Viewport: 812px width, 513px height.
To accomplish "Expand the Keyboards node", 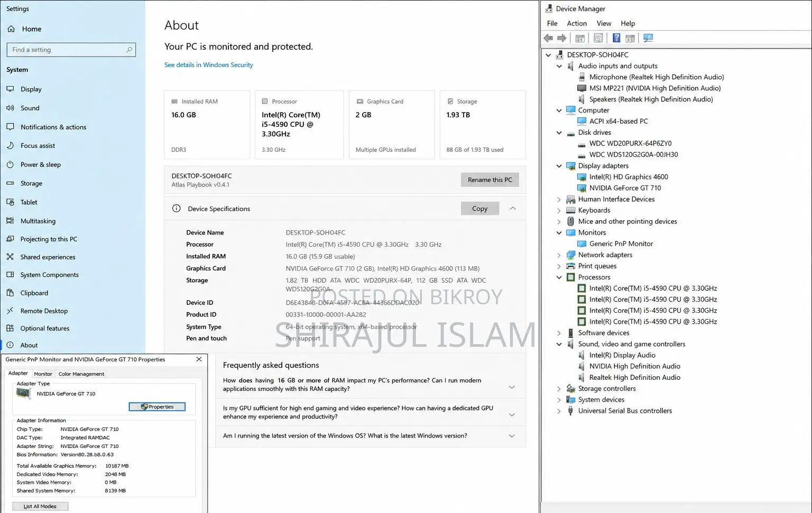I will pos(559,210).
